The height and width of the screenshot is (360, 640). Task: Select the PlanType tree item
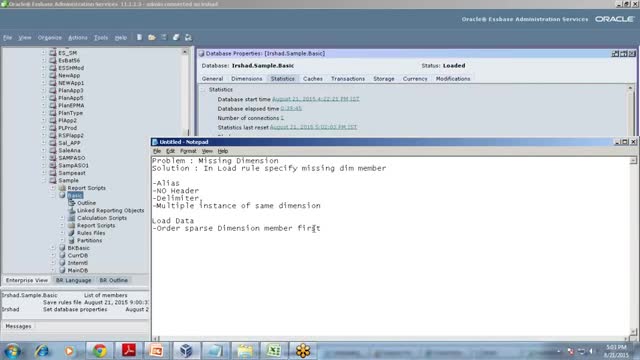70,113
